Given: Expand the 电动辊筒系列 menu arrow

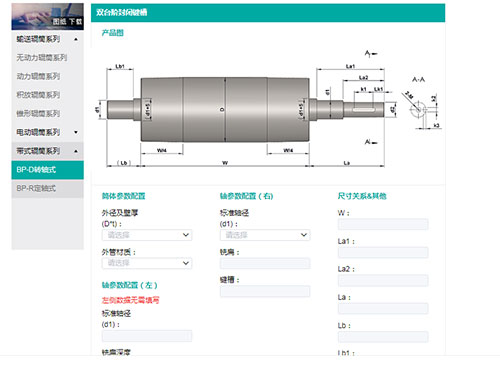Looking at the screenshot, I should click(76, 132).
